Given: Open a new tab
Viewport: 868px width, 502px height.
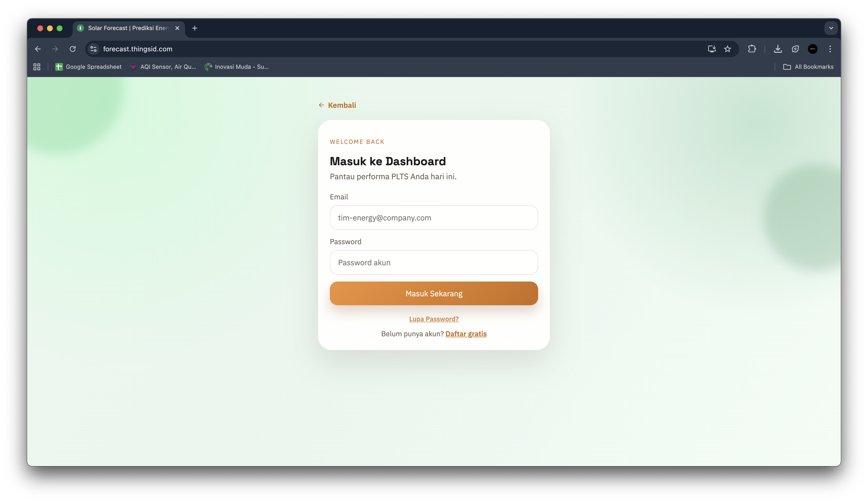Looking at the screenshot, I should pos(195,28).
